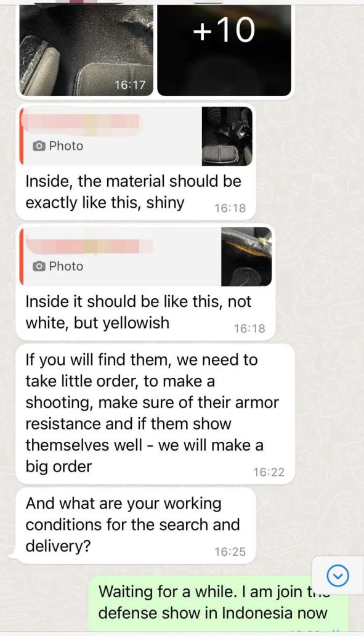Select message 'Inside, the material should be exactly'
This screenshot has height=636, width=364.
pos(134,192)
